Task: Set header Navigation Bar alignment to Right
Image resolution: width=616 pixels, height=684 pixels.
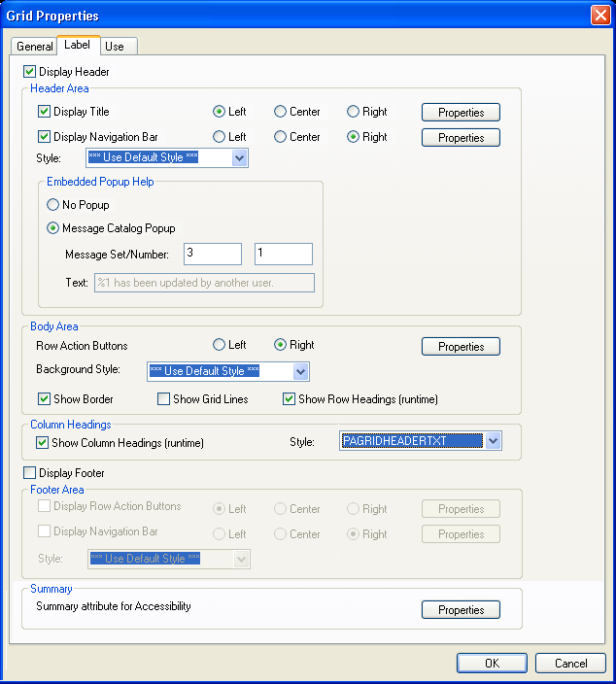Action: tap(353, 137)
